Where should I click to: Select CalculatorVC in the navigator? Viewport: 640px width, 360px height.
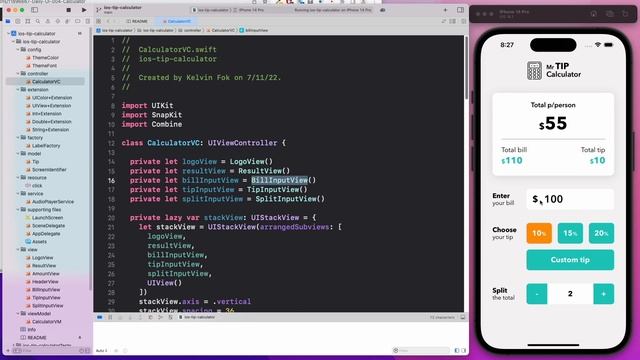pyautogui.click(x=46, y=82)
